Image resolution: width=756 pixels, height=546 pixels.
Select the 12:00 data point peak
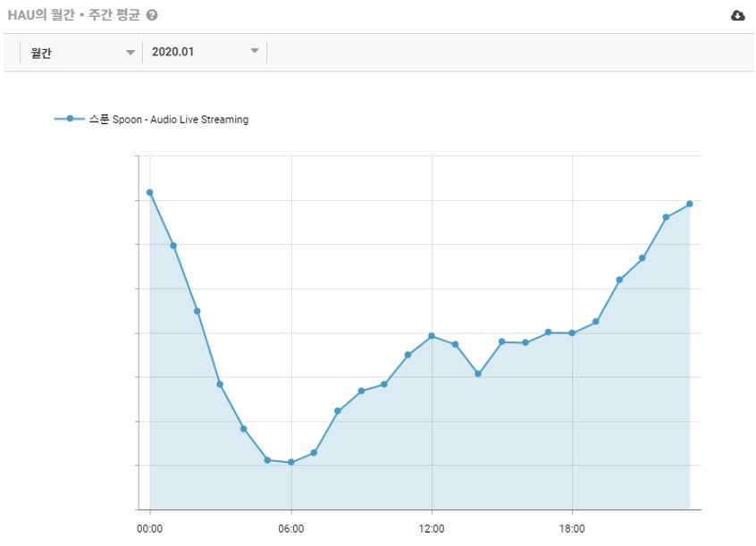432,336
